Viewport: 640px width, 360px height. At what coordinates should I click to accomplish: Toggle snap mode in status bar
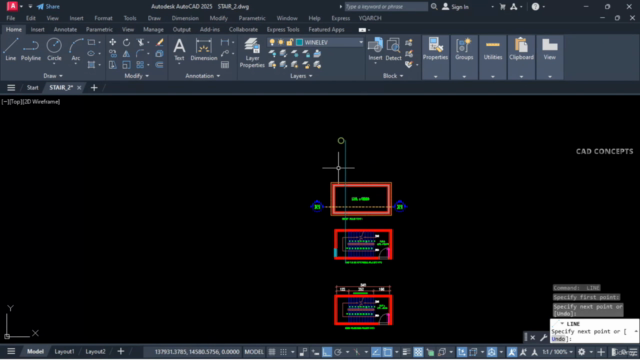point(283,352)
